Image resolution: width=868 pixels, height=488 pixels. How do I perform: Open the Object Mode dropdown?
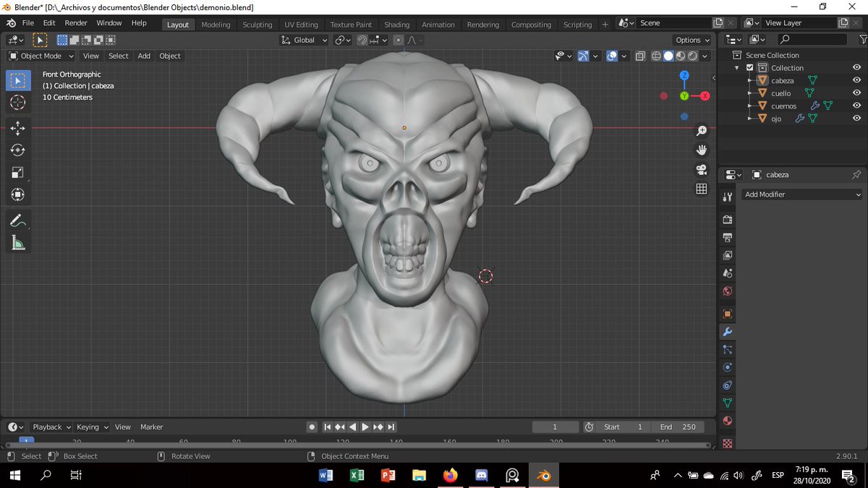click(41, 56)
